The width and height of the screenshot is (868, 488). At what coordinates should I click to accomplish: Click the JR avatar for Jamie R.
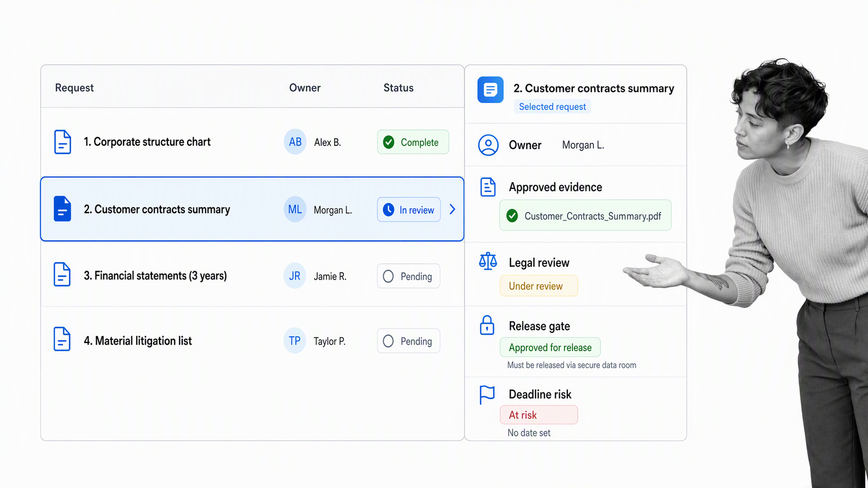click(295, 276)
